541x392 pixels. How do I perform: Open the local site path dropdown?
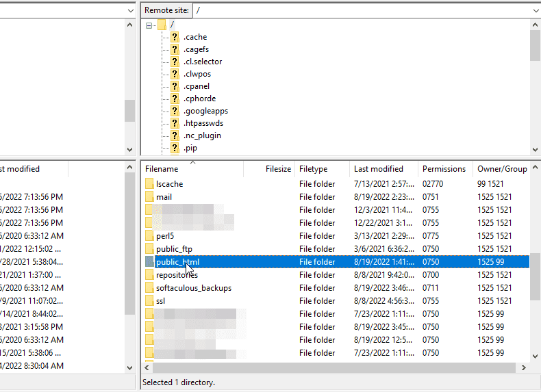(x=130, y=11)
